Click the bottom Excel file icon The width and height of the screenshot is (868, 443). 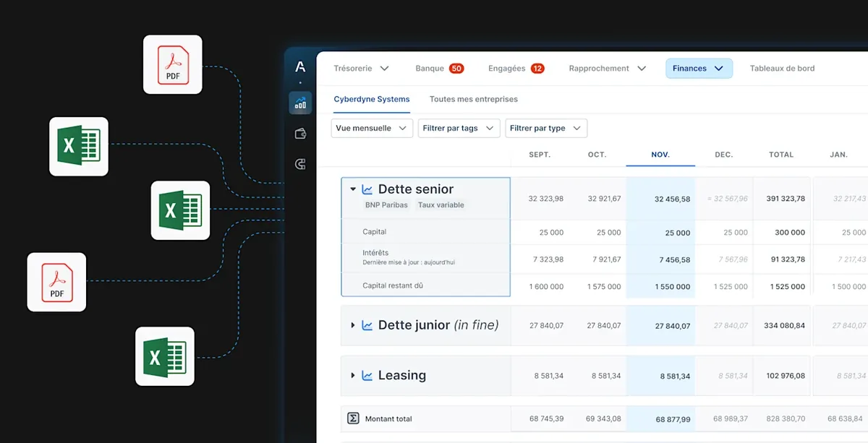(165, 356)
